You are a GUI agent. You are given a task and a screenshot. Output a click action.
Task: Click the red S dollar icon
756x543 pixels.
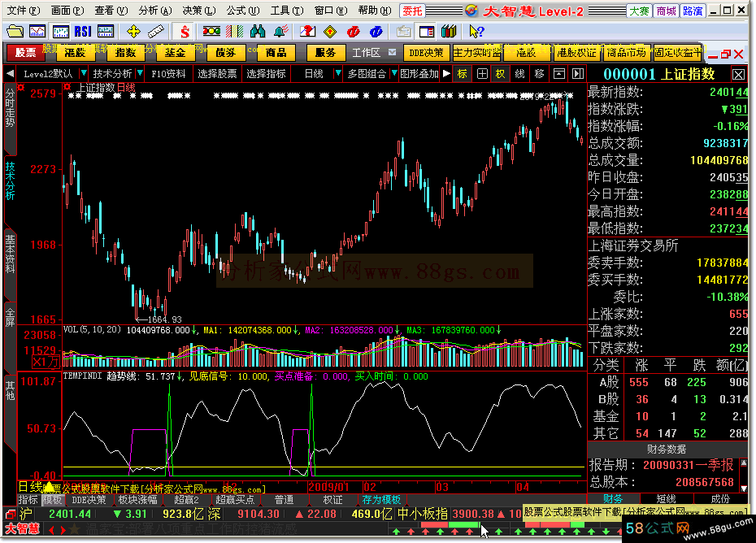click(x=185, y=32)
